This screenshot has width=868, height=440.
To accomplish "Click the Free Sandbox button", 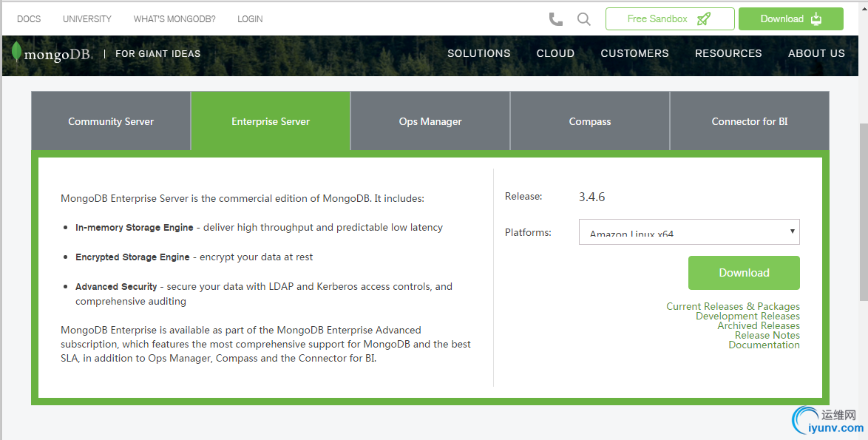I will coord(670,18).
